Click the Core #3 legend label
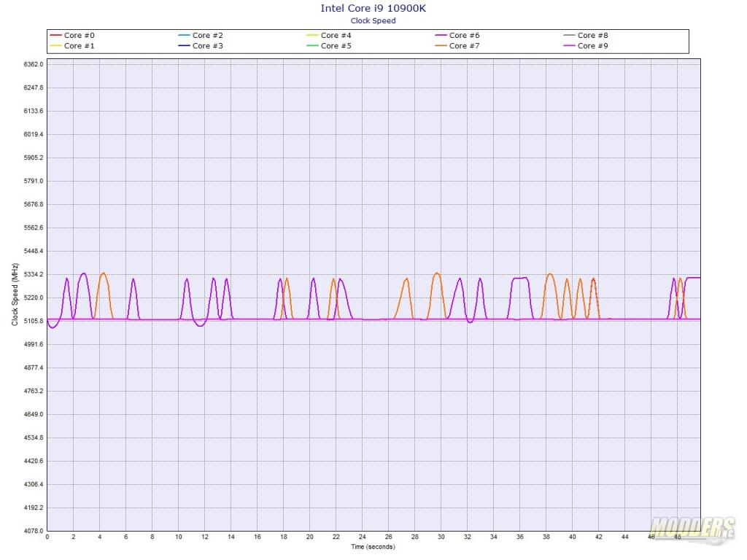The width and height of the screenshot is (747, 560). [208, 46]
